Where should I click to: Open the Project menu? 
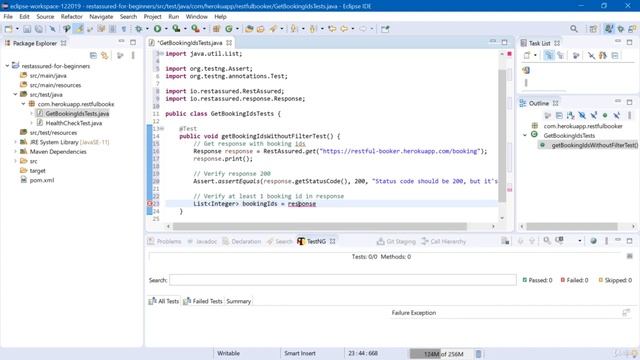coord(152,16)
